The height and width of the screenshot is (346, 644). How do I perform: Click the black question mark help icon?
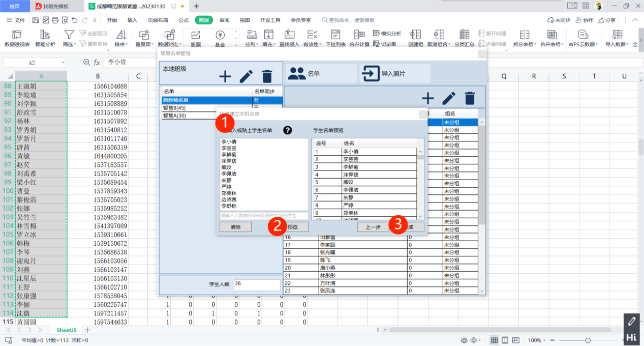click(x=287, y=131)
